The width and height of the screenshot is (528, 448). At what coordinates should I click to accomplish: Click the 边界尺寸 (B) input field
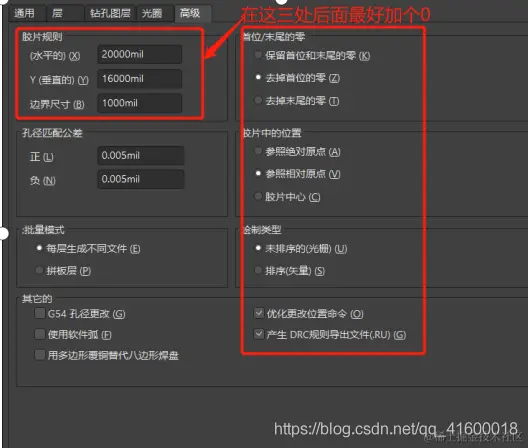140,103
